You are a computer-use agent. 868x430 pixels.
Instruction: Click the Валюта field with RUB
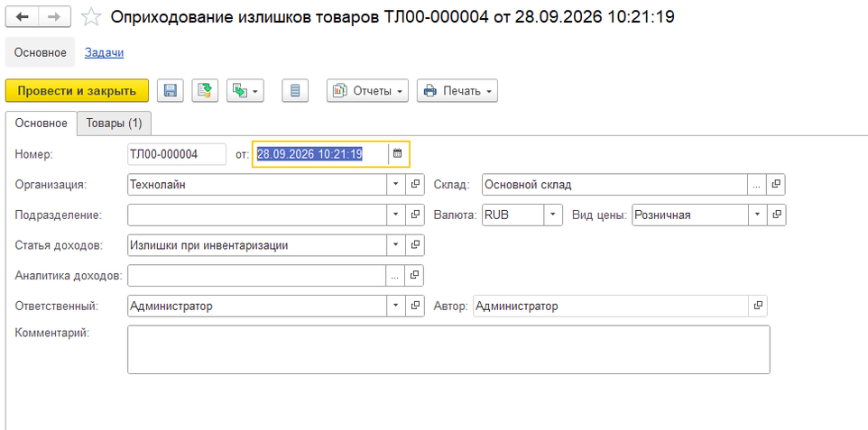pyautogui.click(x=512, y=215)
